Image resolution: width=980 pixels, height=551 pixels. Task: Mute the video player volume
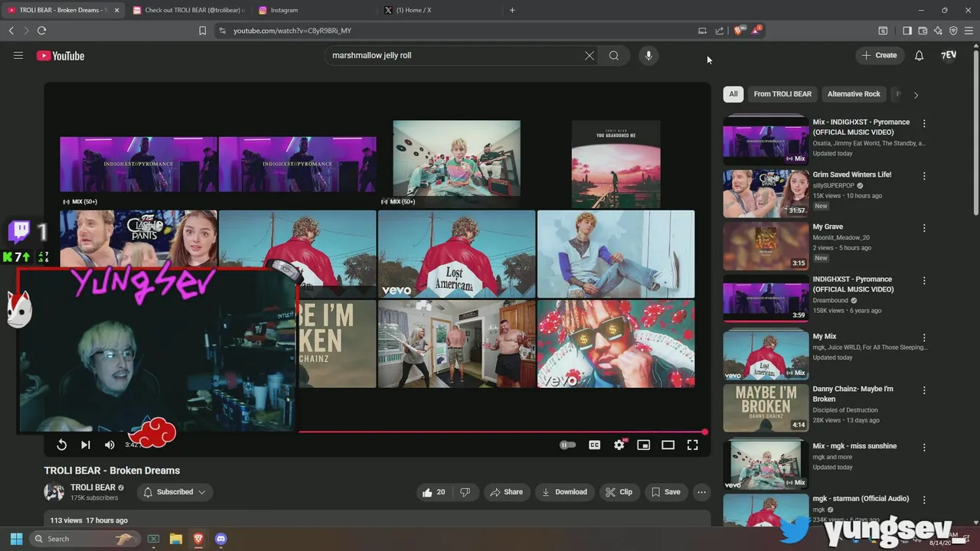(x=109, y=445)
